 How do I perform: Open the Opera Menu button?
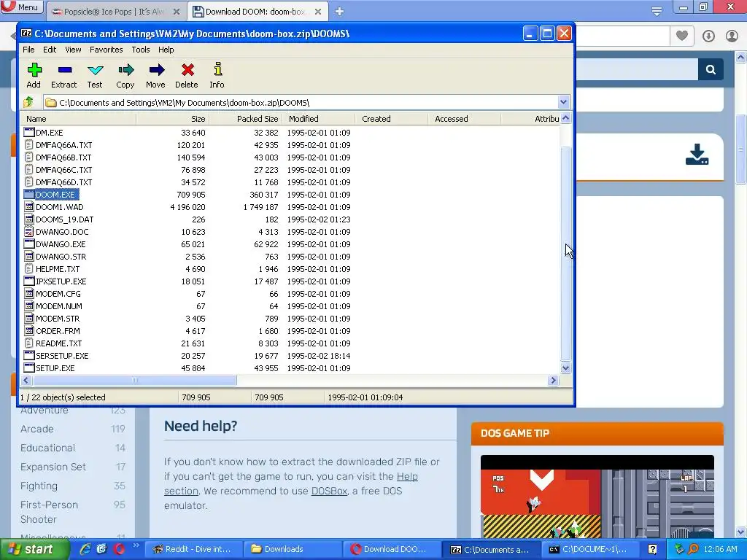tap(21, 7)
